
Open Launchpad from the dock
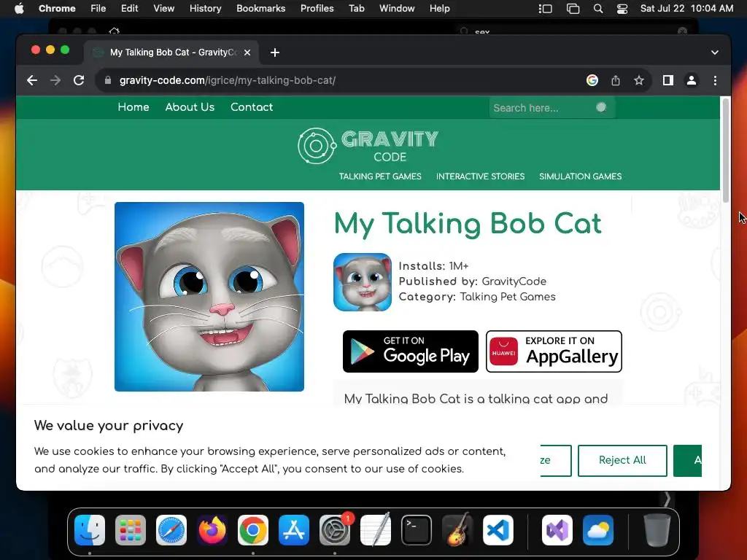131,529
